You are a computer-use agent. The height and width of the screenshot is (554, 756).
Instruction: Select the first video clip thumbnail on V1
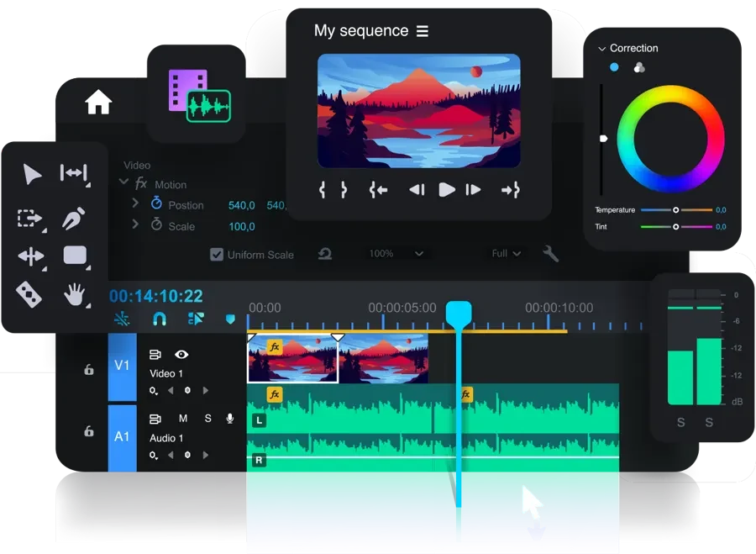(292, 359)
